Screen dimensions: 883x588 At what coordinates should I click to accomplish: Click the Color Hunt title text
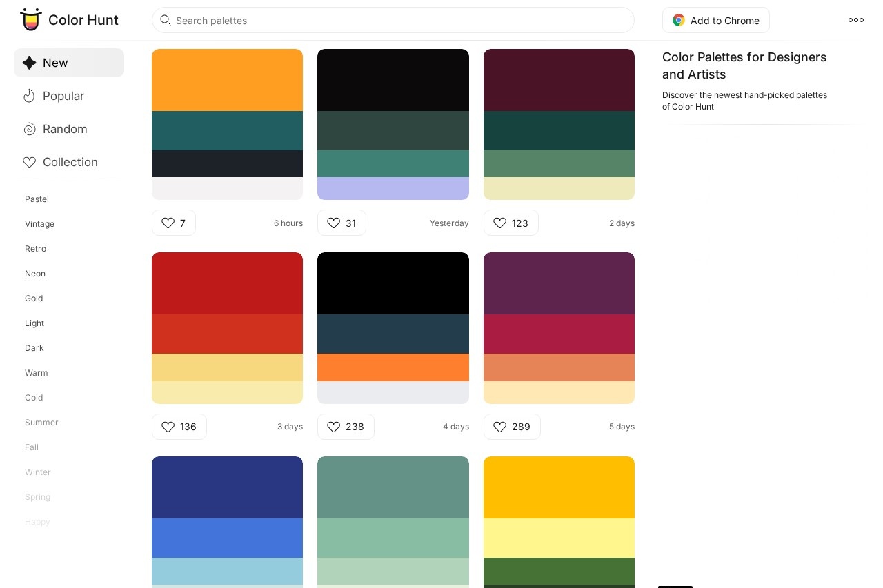pos(83,20)
